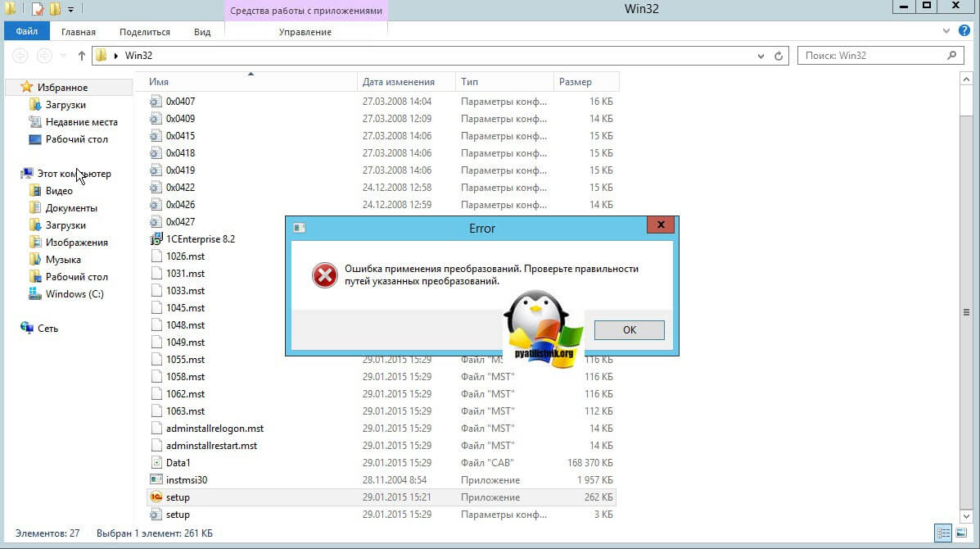Select the 0x0407 configuration file icon
980x549 pixels.
156,102
